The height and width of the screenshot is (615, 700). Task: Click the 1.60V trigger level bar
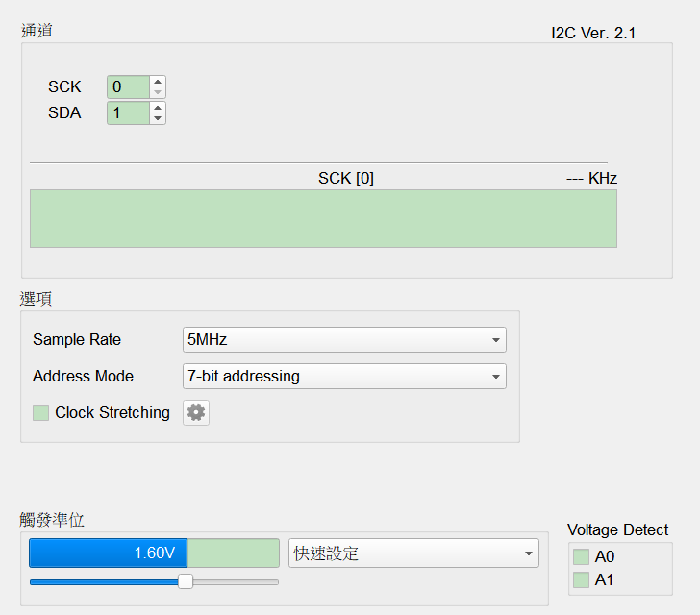tap(154, 553)
